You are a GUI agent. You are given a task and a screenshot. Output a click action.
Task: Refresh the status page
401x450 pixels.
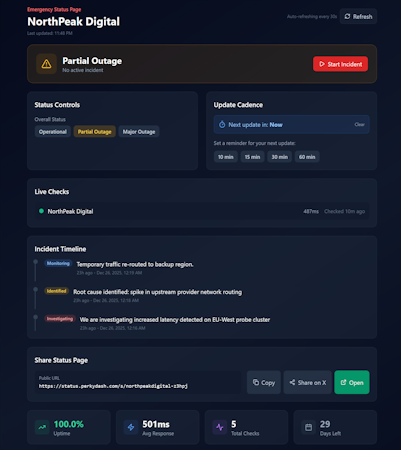pyautogui.click(x=358, y=16)
